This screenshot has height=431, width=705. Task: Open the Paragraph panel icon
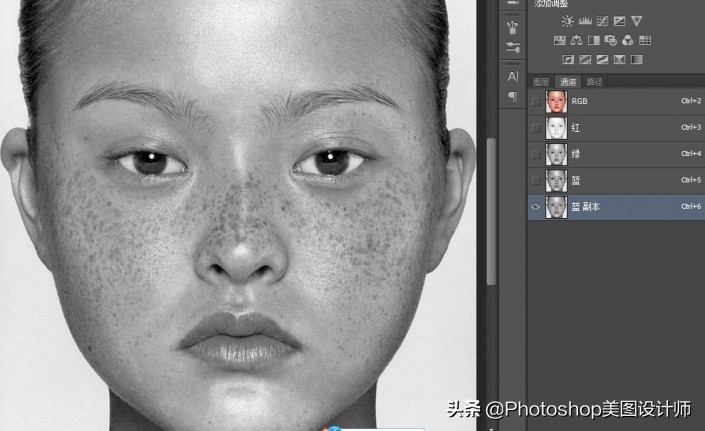513,96
